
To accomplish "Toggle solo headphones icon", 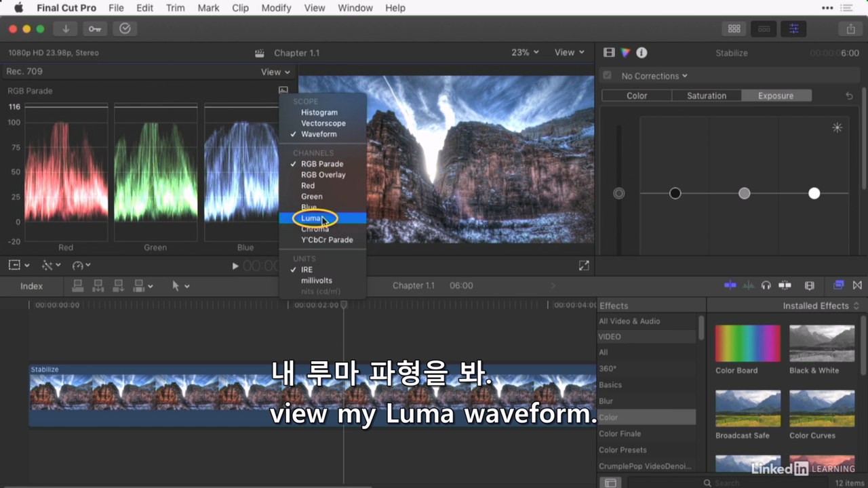I will click(766, 285).
